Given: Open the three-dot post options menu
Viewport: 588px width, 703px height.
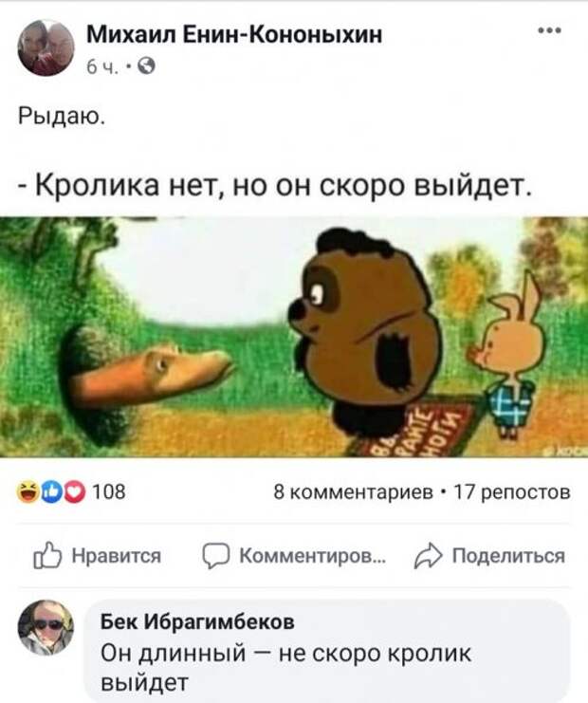Looking at the screenshot, I should click(x=549, y=30).
